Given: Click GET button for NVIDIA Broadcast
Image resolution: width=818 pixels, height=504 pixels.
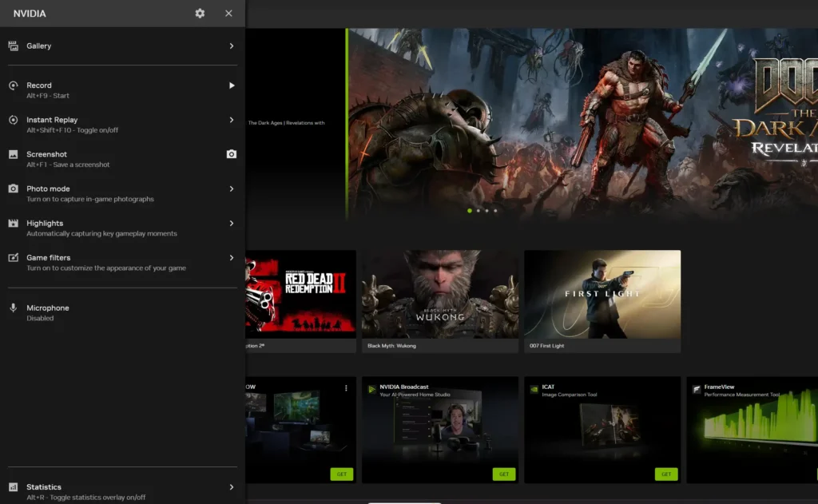Looking at the screenshot, I should tap(504, 474).
